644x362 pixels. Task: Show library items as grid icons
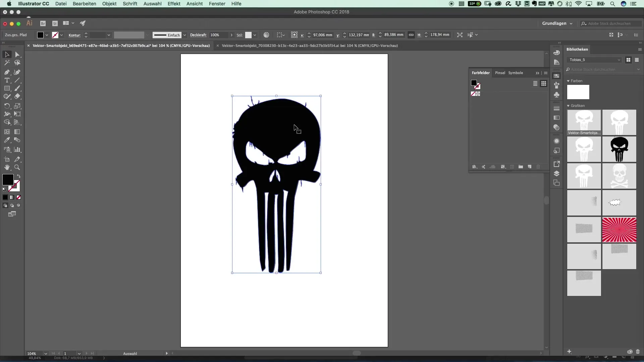[629, 60]
